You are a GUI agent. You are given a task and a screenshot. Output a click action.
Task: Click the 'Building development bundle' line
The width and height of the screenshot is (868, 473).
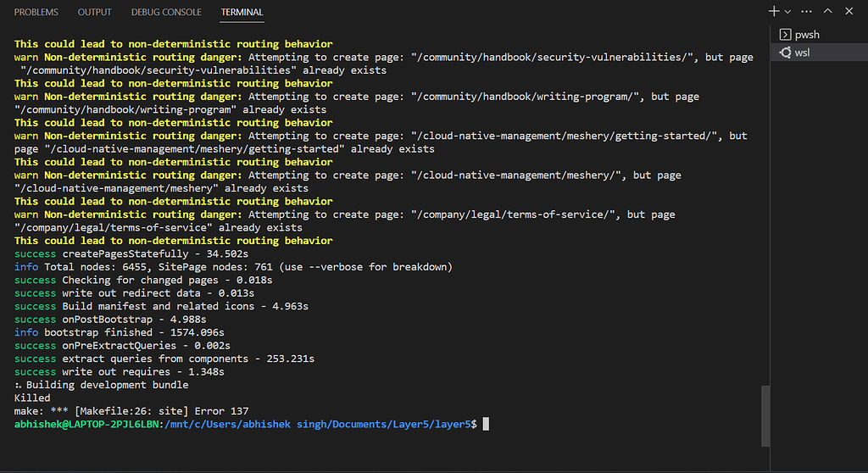pos(102,385)
